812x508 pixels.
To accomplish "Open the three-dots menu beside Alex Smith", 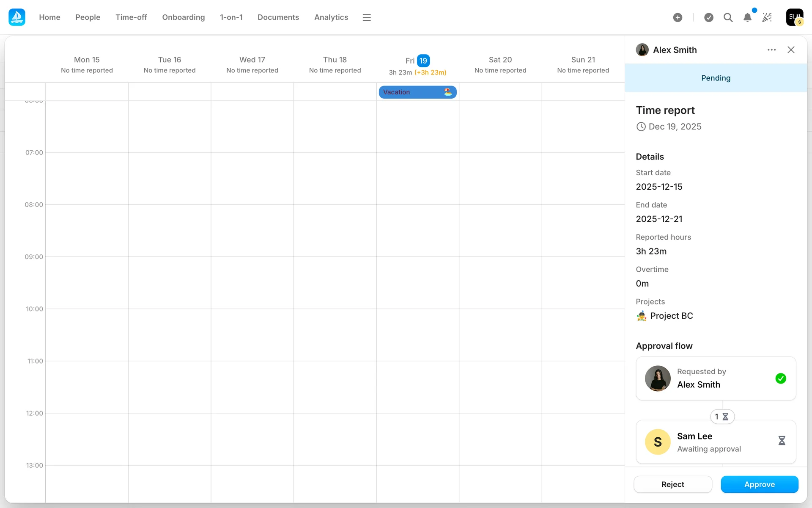I will (x=771, y=50).
